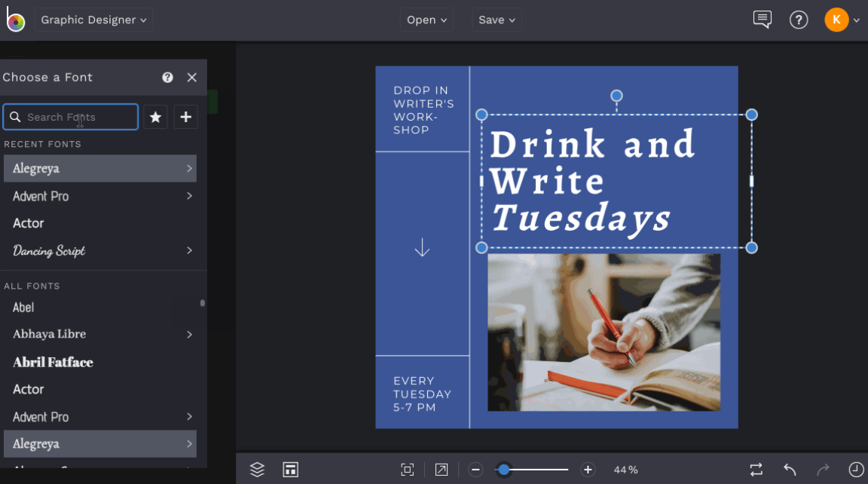Screen dimensions: 868x484
Task: Open the user account avatar K
Action: click(x=836, y=20)
